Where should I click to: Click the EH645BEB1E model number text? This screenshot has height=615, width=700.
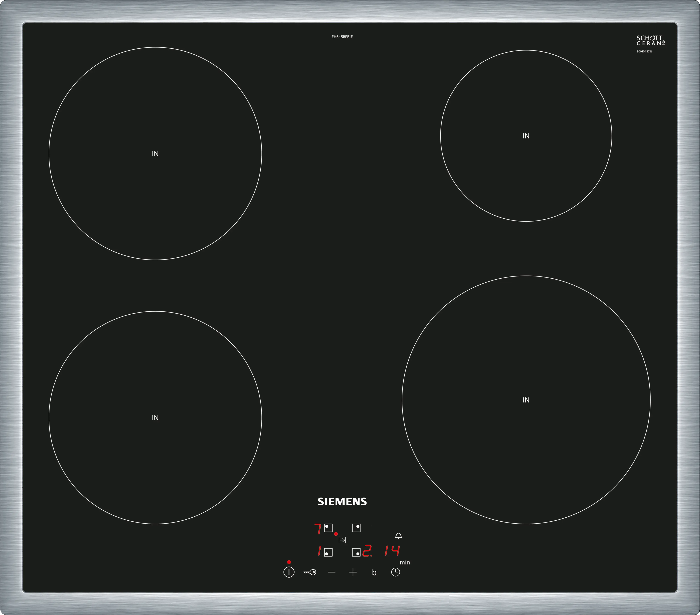click(x=342, y=37)
